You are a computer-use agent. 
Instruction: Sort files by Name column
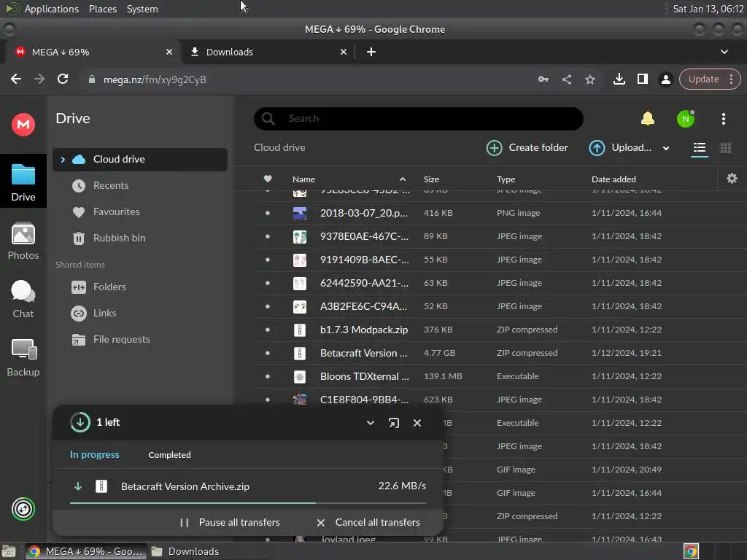304,179
